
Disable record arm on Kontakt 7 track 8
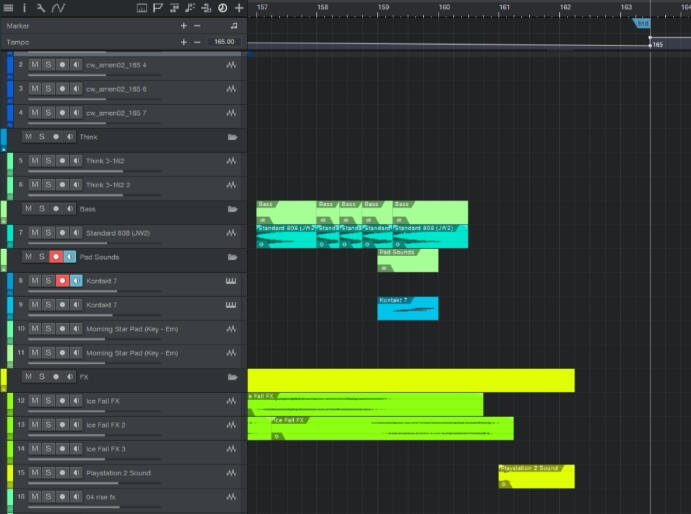tap(62, 281)
